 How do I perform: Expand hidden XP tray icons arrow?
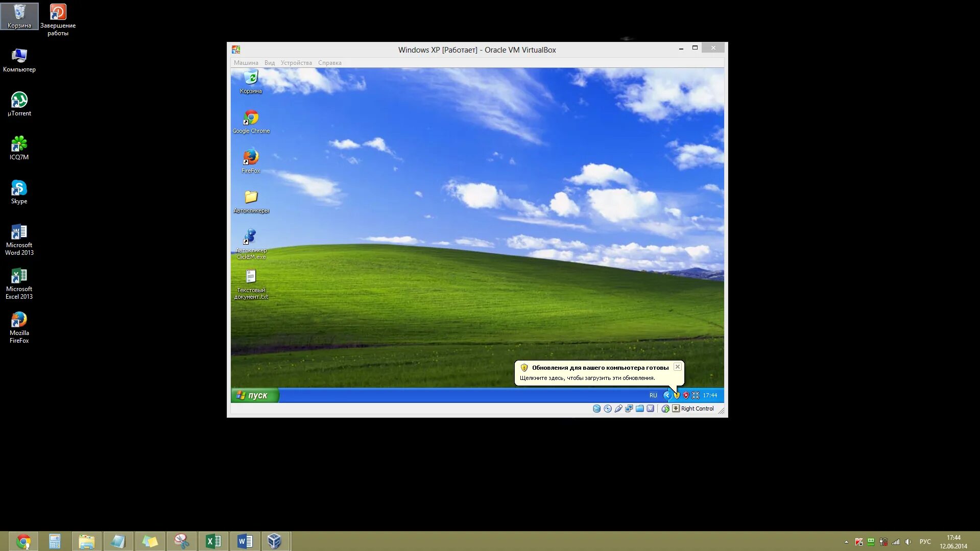(667, 395)
